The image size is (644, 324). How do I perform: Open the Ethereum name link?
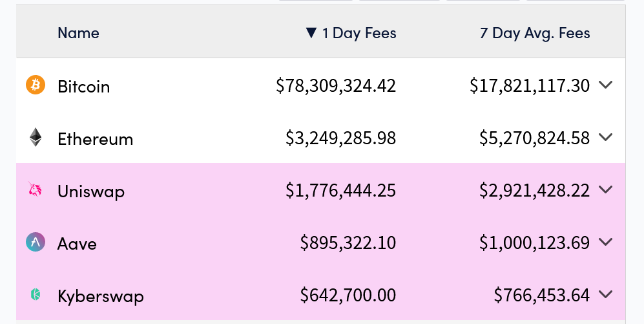point(95,139)
